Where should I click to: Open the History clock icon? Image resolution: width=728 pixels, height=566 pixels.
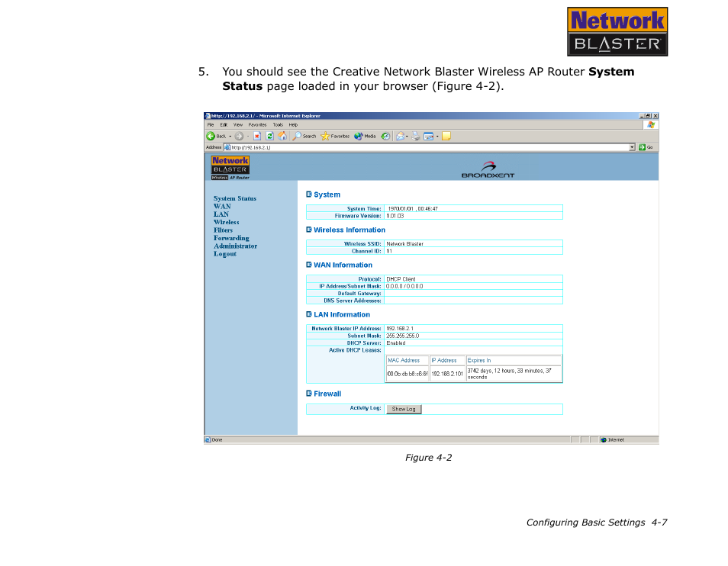(x=385, y=136)
